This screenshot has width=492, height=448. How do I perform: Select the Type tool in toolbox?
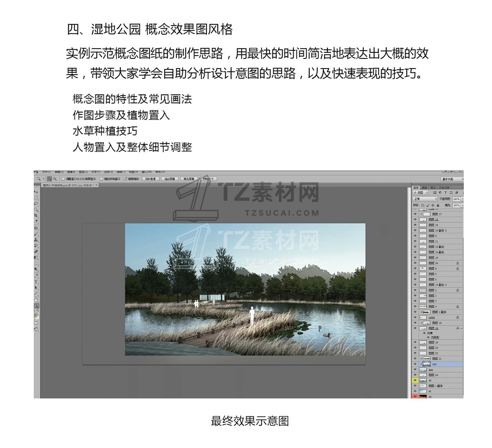[36, 282]
